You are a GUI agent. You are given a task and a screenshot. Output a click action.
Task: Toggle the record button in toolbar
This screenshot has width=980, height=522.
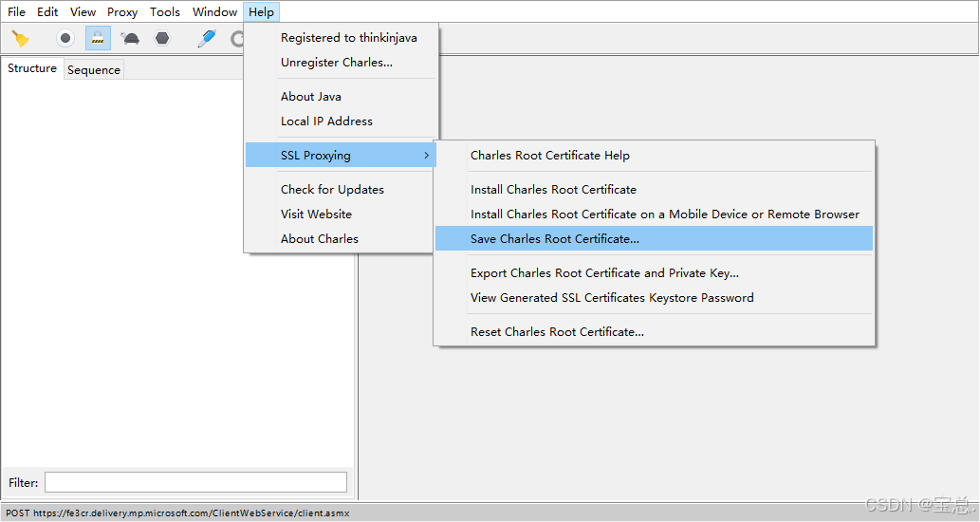click(65, 38)
